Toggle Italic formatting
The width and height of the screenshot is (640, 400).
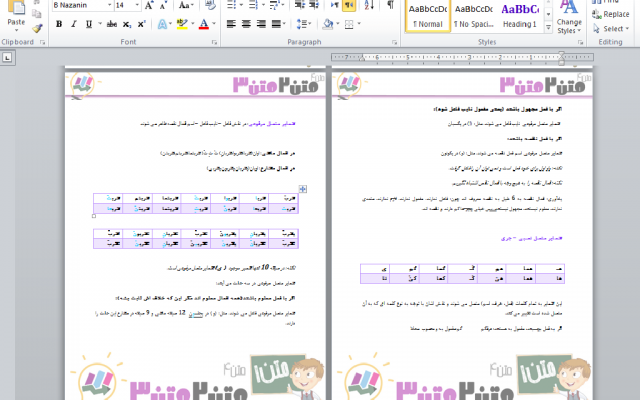pos(73,24)
